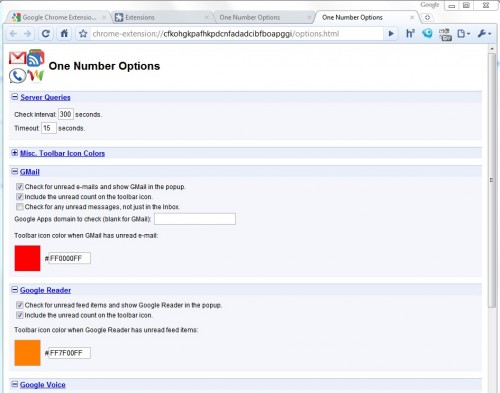Screen dimensions: 500x393
Task: Click the Google Wave logo icon
Action: (x=36, y=76)
